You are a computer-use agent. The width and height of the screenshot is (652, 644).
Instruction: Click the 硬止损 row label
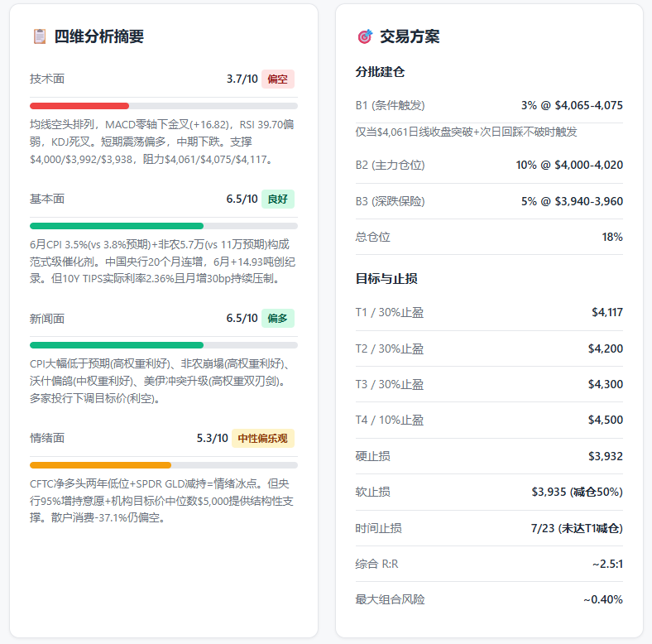[x=373, y=456]
